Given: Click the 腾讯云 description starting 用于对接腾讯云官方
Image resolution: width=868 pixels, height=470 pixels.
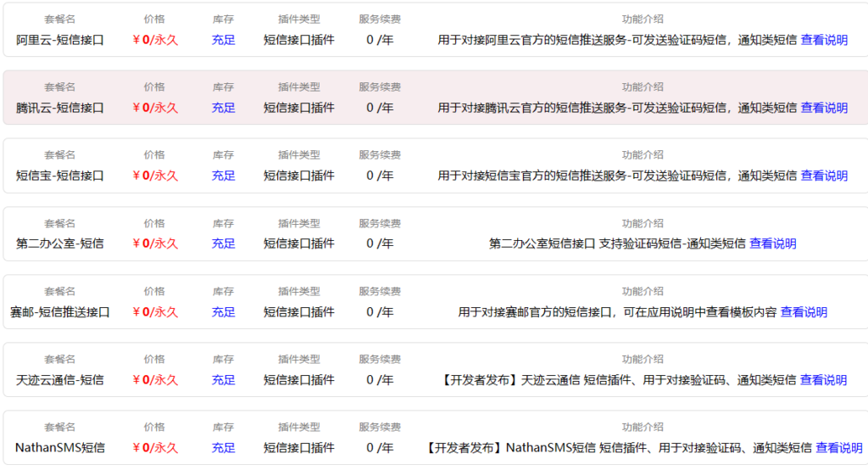Looking at the screenshot, I should pos(617,108).
